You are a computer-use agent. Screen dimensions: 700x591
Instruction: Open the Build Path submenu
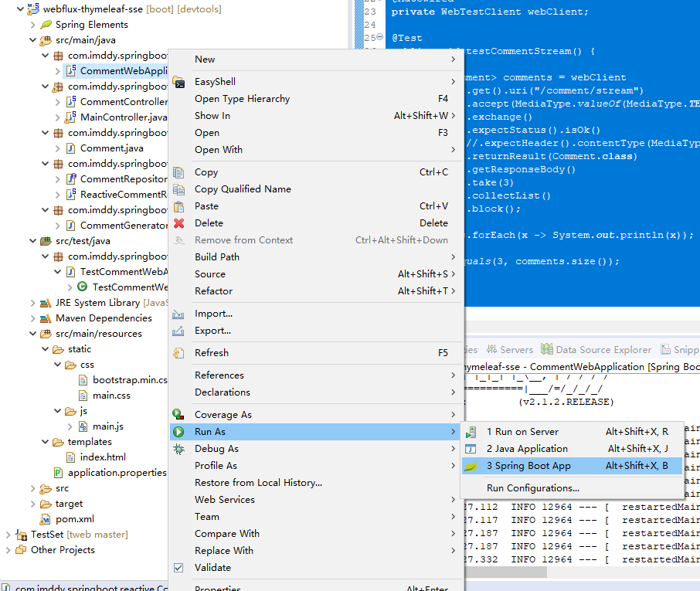click(x=316, y=257)
